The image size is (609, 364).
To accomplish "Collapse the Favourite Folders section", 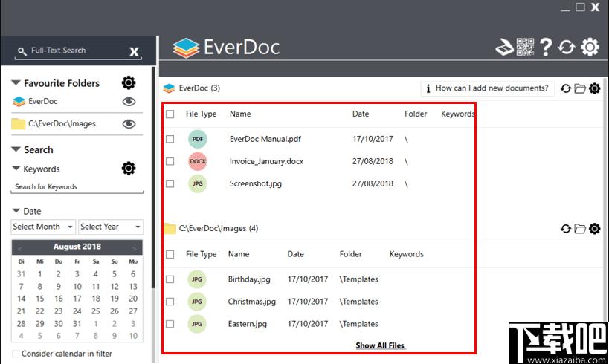I will tap(16, 83).
